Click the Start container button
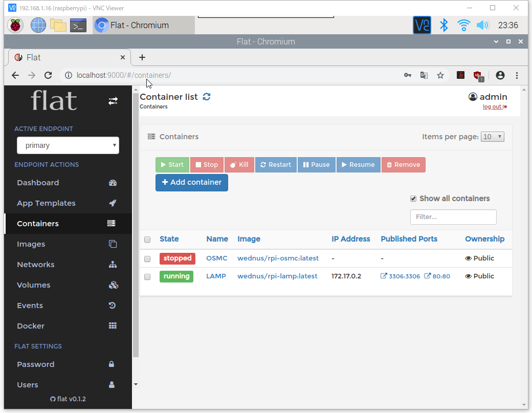This screenshot has height=413, width=532. pos(172,165)
